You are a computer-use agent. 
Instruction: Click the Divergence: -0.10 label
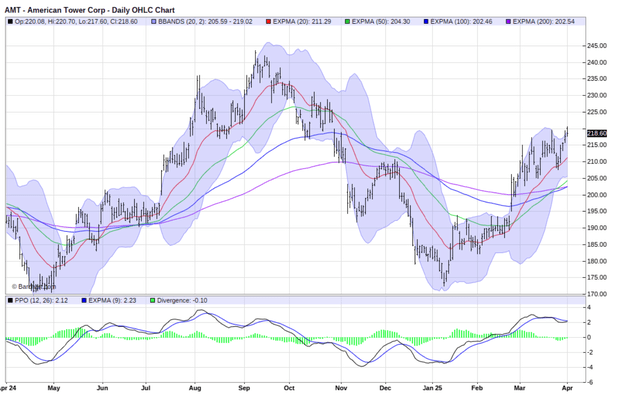[x=182, y=301]
